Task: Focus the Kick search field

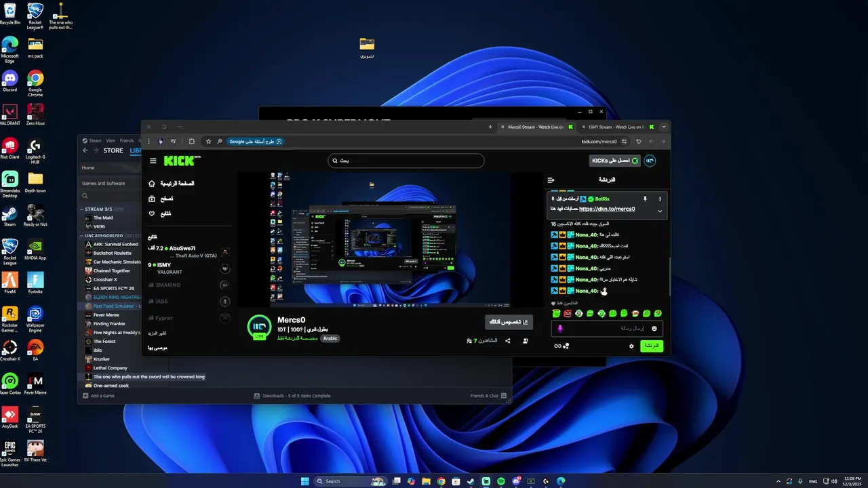Action: [x=406, y=161]
